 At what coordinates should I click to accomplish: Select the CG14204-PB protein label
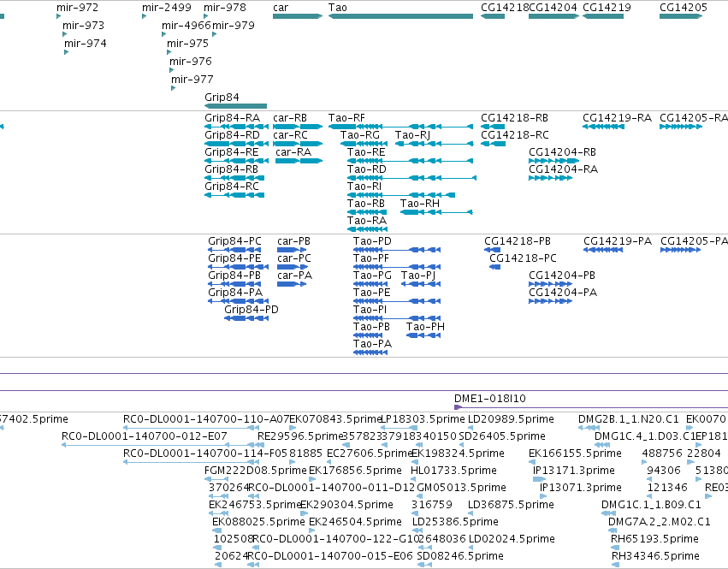point(562,276)
